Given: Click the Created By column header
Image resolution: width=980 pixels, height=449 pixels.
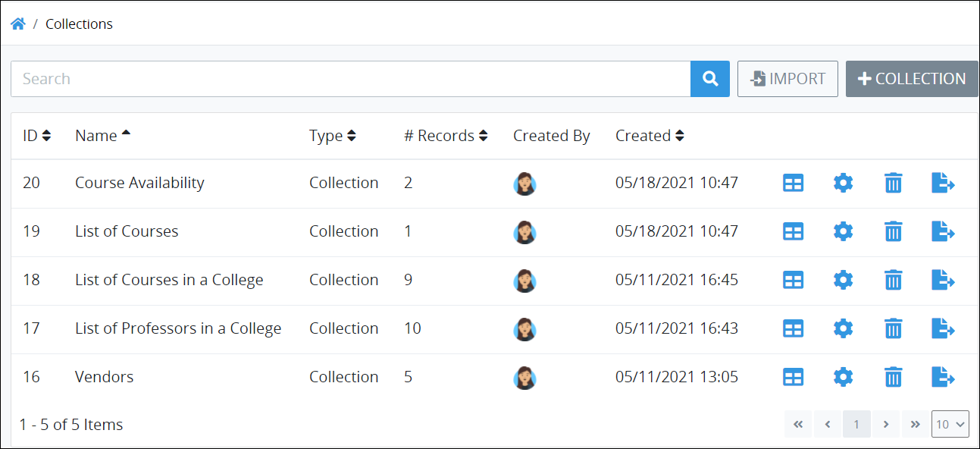Looking at the screenshot, I should pos(551,136).
